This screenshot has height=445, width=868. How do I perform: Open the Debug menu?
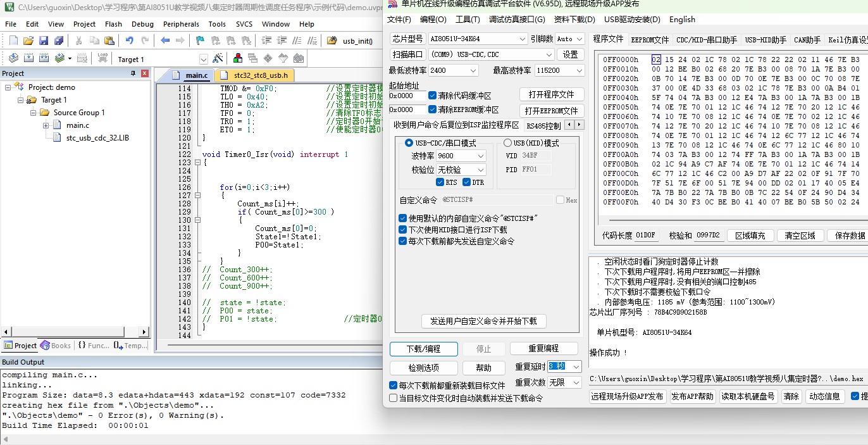point(142,24)
